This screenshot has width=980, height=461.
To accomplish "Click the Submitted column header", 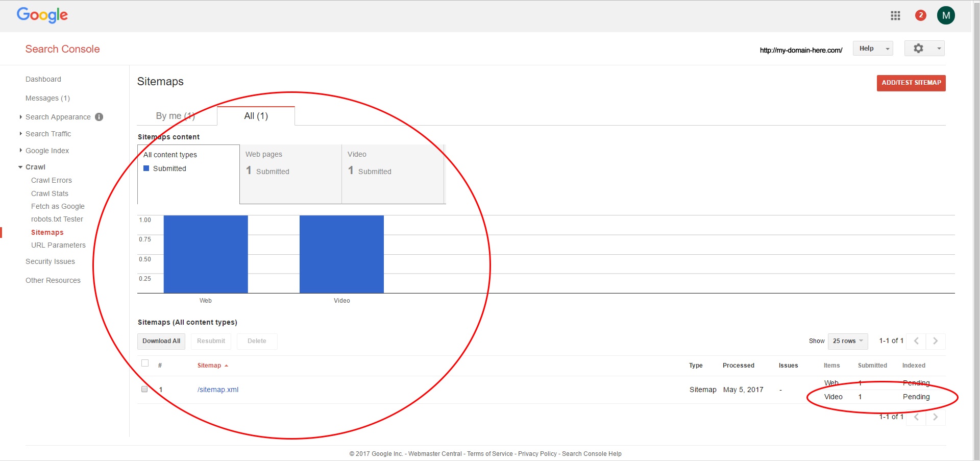I will (872, 366).
